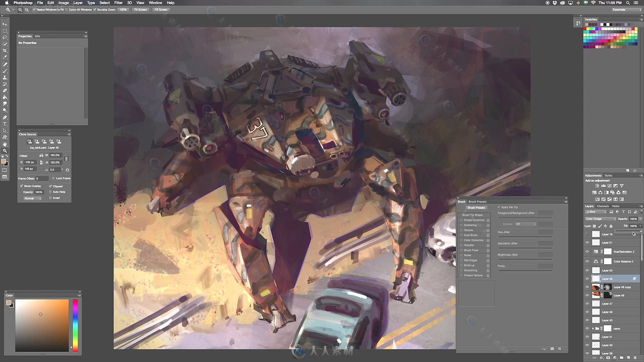Image resolution: width=644 pixels, height=362 pixels.
Task: Open the Window menu
Action: coord(155,3)
